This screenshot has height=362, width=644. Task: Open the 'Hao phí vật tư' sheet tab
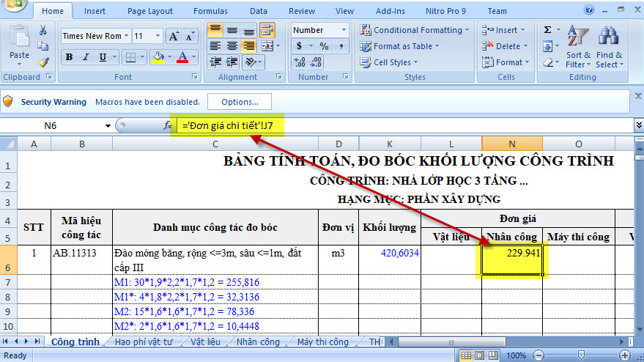pyautogui.click(x=144, y=342)
